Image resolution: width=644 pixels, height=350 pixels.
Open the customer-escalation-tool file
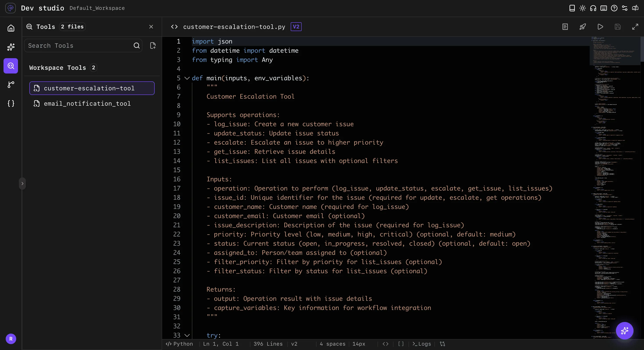(92, 88)
